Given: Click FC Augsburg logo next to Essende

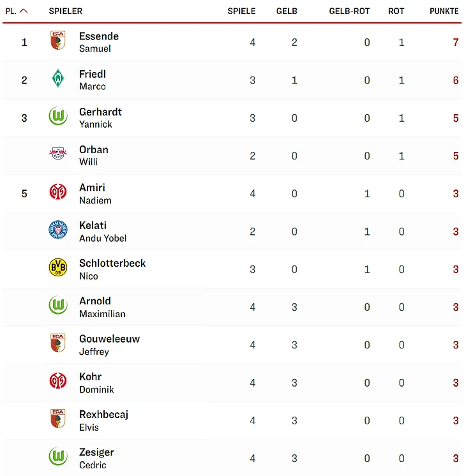Looking at the screenshot, I should pos(58,41).
